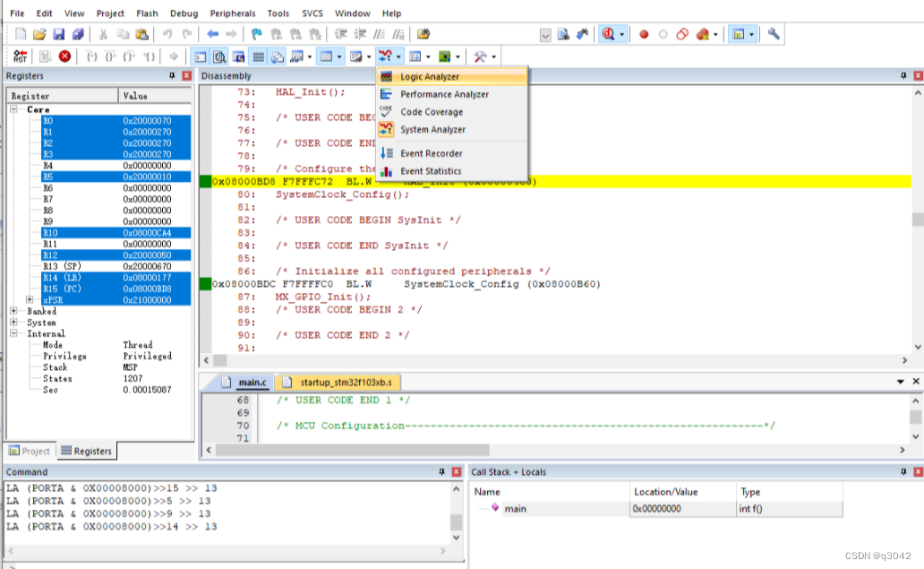This screenshot has height=569, width=924.
Task: Collapse the Core register group
Action: pos(13,109)
